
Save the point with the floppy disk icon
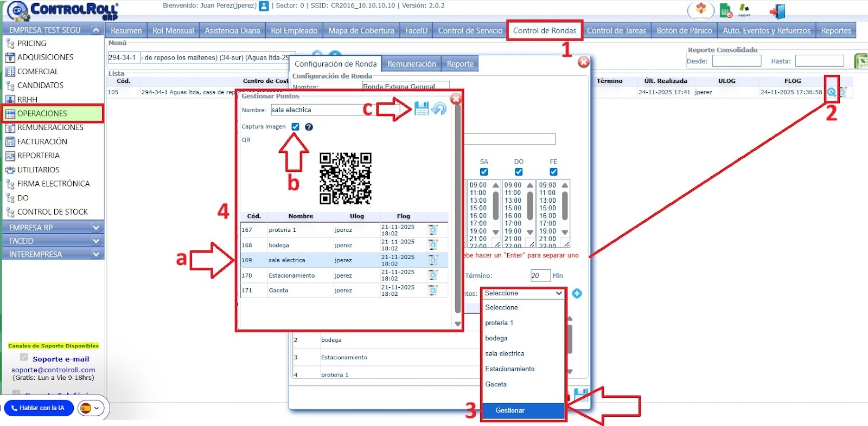pyautogui.click(x=421, y=108)
